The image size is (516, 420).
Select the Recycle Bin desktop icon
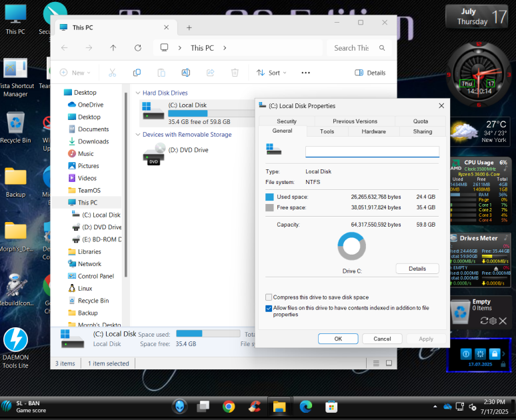click(x=15, y=127)
